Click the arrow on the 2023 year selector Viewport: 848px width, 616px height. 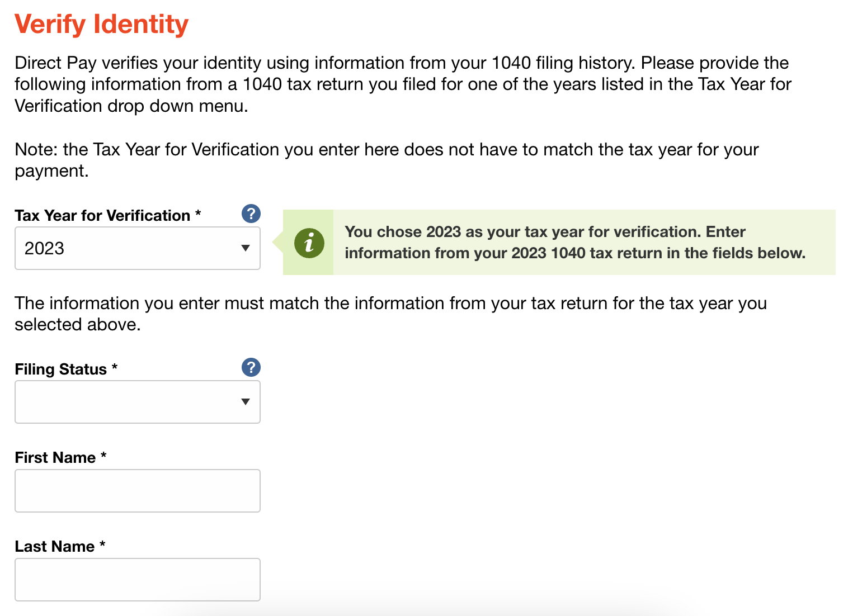point(246,248)
